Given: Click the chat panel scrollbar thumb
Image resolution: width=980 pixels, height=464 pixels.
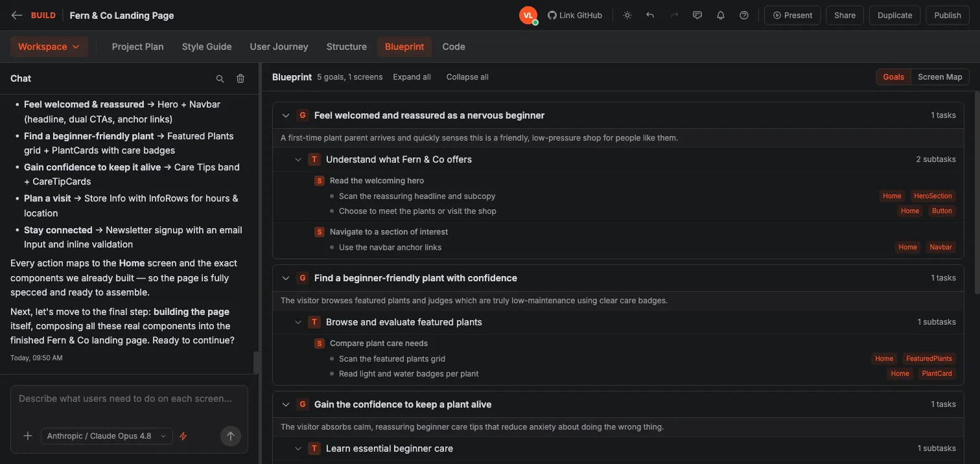Looking at the screenshot, I should coord(256,362).
